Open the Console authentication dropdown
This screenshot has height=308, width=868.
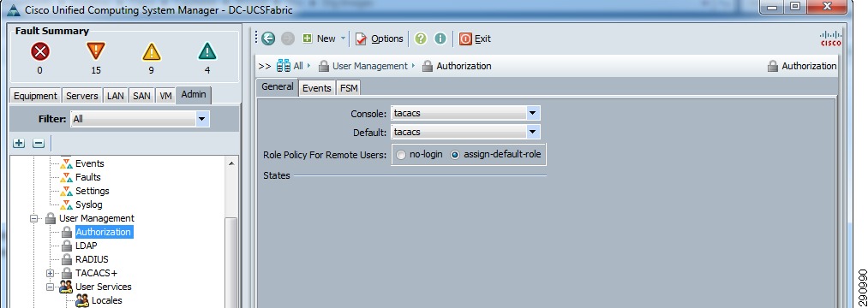[465, 113]
